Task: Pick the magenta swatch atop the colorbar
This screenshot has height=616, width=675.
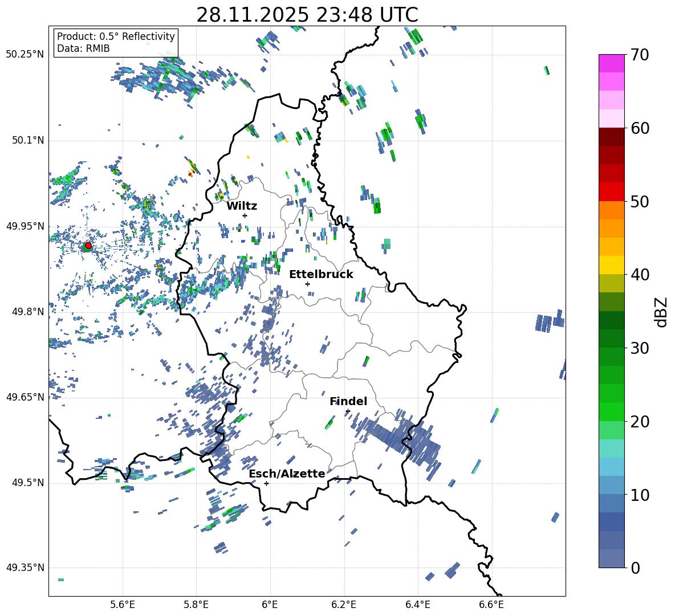Action: pyautogui.click(x=612, y=63)
